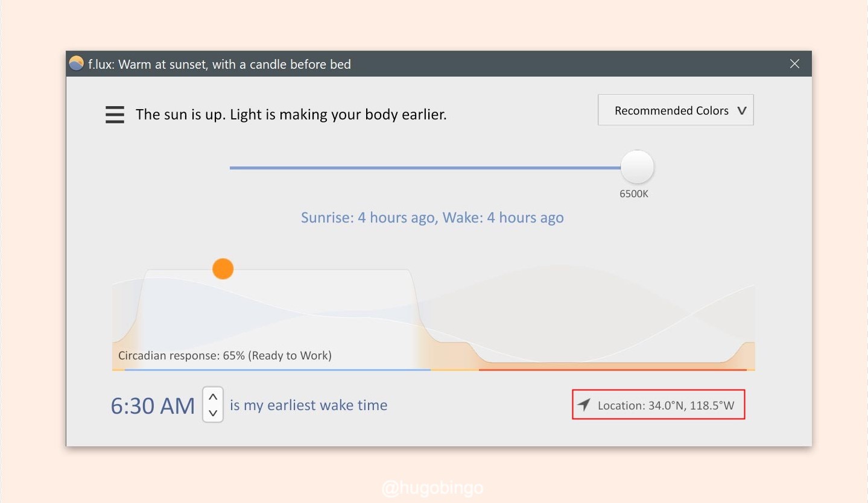Click the orange sun marker on the graph
868x503 pixels.
tap(223, 269)
